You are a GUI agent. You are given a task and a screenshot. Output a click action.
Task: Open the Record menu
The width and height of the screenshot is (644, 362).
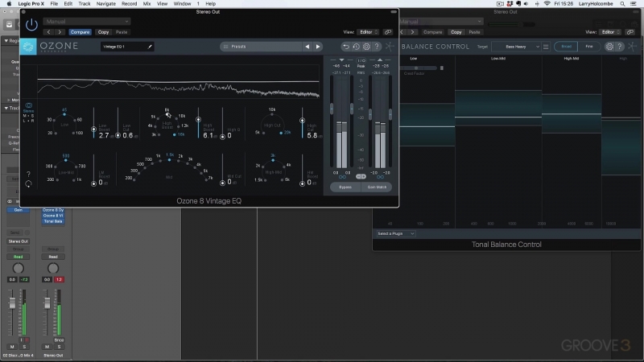pos(129,4)
